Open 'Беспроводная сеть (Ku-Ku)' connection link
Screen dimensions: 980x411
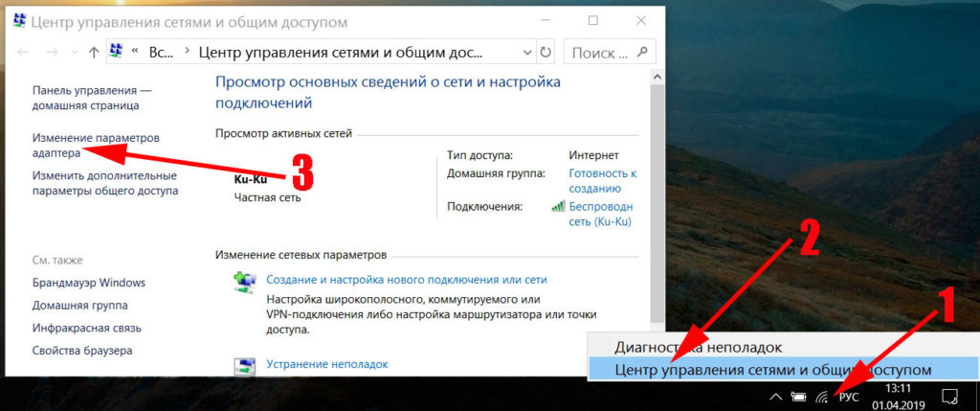coord(601,213)
